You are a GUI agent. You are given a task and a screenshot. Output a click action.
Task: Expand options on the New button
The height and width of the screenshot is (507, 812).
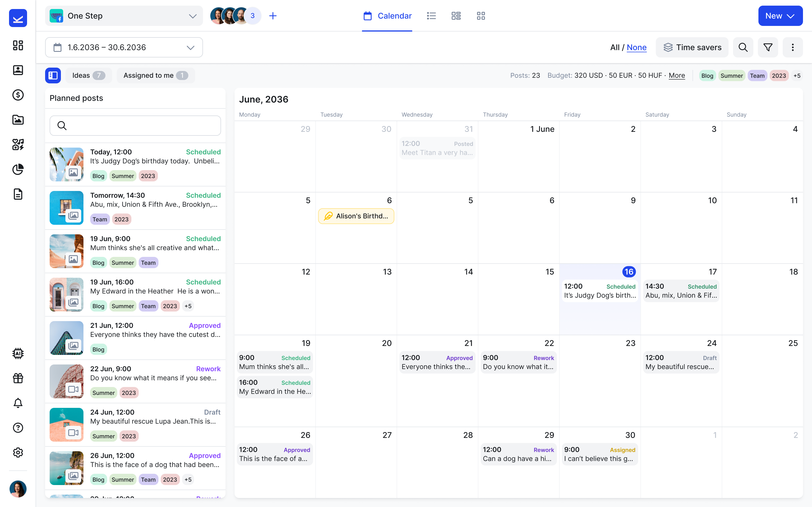[x=791, y=16]
